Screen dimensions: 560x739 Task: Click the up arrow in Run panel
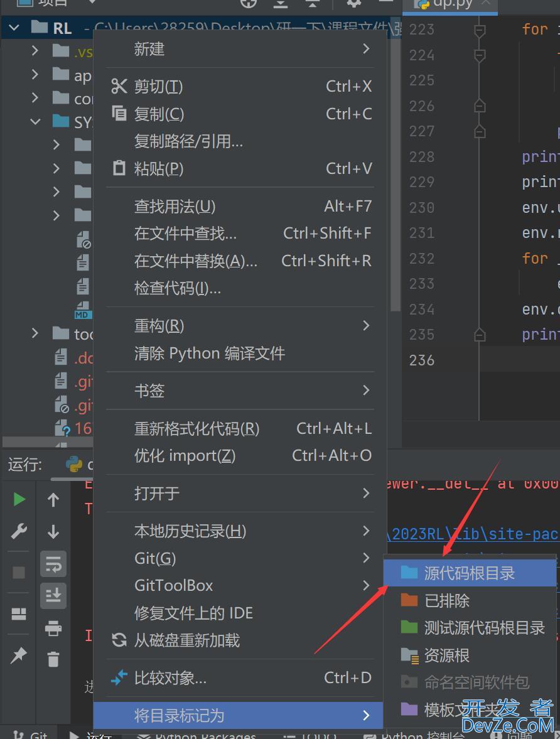point(53,500)
